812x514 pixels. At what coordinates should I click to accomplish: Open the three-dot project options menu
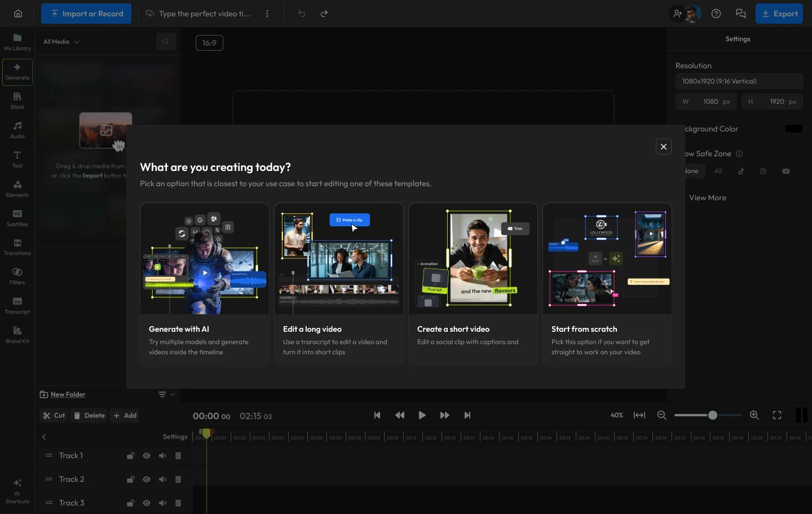coord(267,14)
